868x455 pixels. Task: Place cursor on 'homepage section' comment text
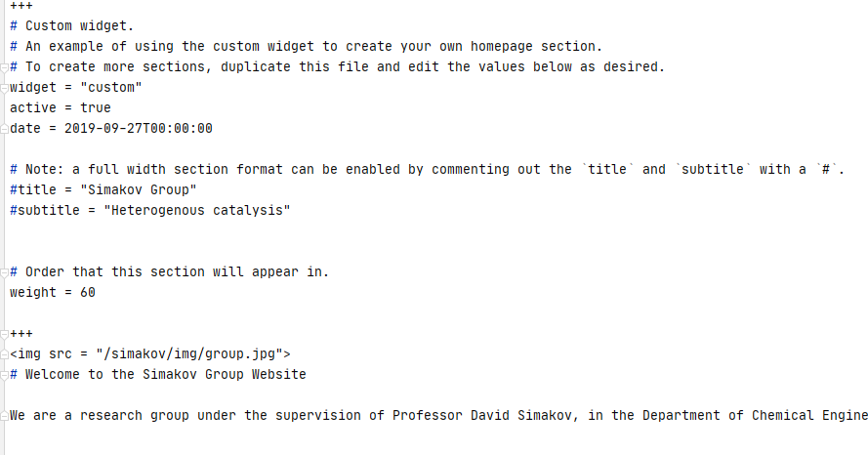pos(533,47)
